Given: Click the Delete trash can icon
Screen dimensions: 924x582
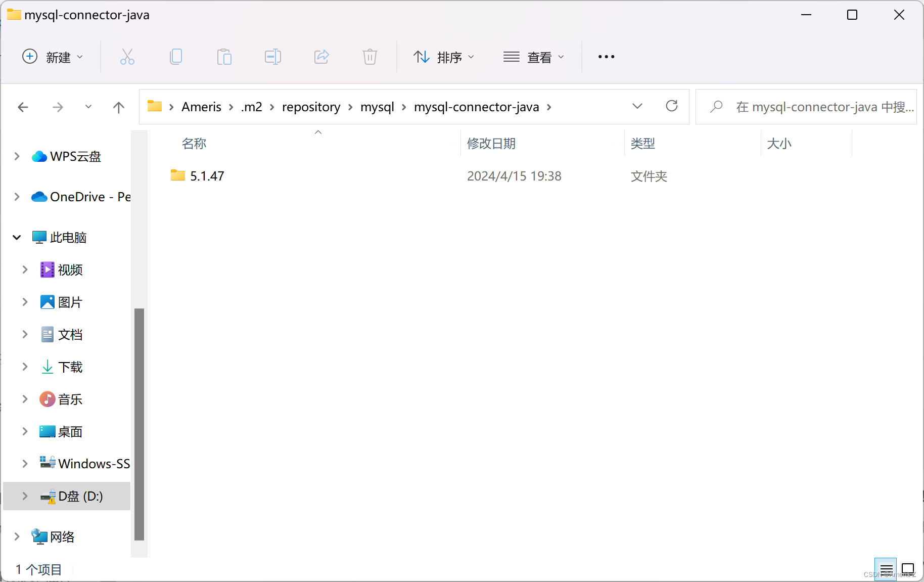Looking at the screenshot, I should tap(370, 57).
